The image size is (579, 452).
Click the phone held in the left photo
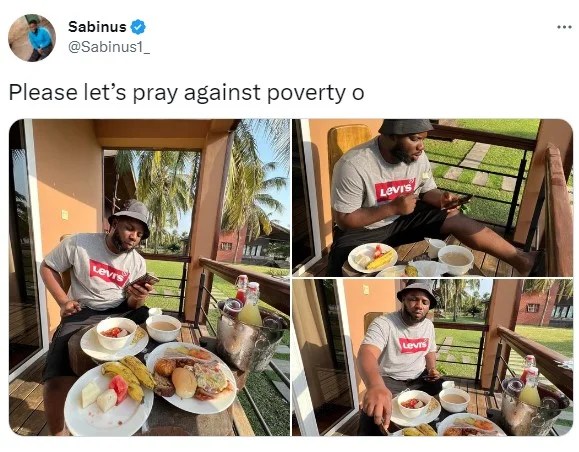pyautogui.click(x=142, y=281)
